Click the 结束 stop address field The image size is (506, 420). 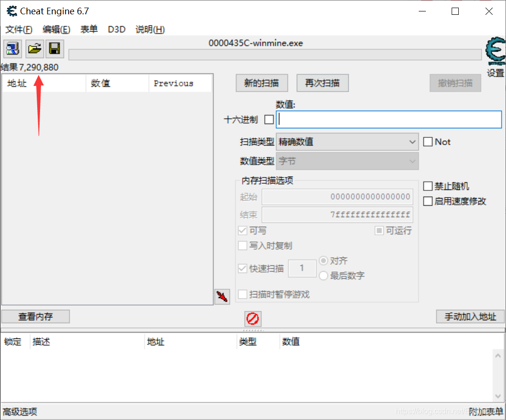click(x=337, y=215)
